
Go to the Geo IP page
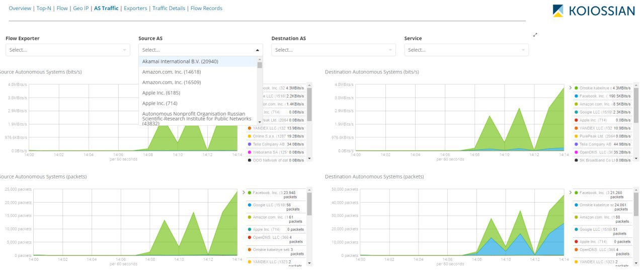[x=82, y=9]
